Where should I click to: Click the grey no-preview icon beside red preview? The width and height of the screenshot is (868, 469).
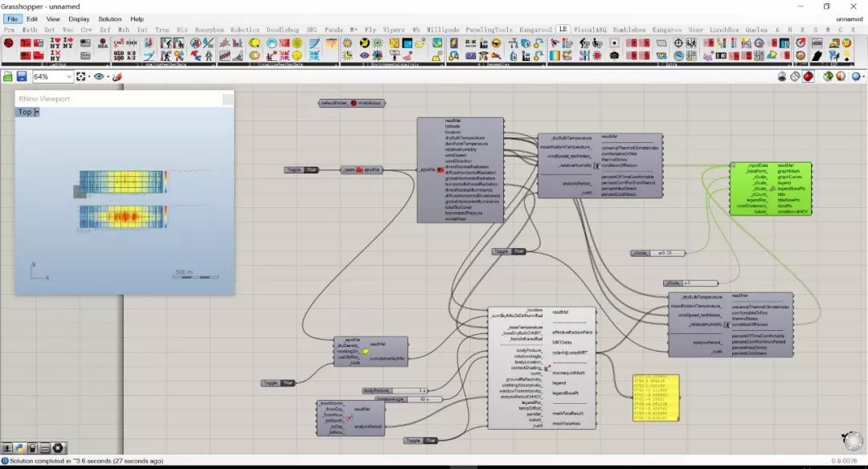tap(795, 76)
